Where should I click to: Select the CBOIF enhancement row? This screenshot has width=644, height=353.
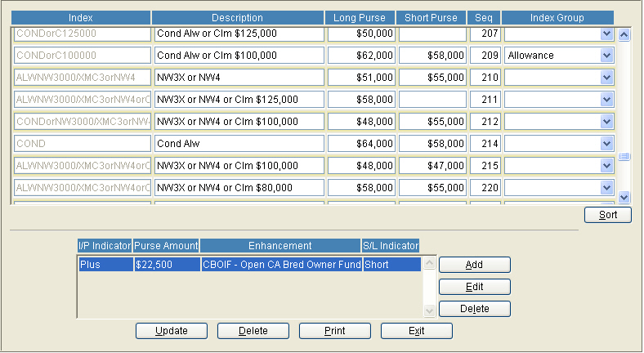tap(249, 265)
